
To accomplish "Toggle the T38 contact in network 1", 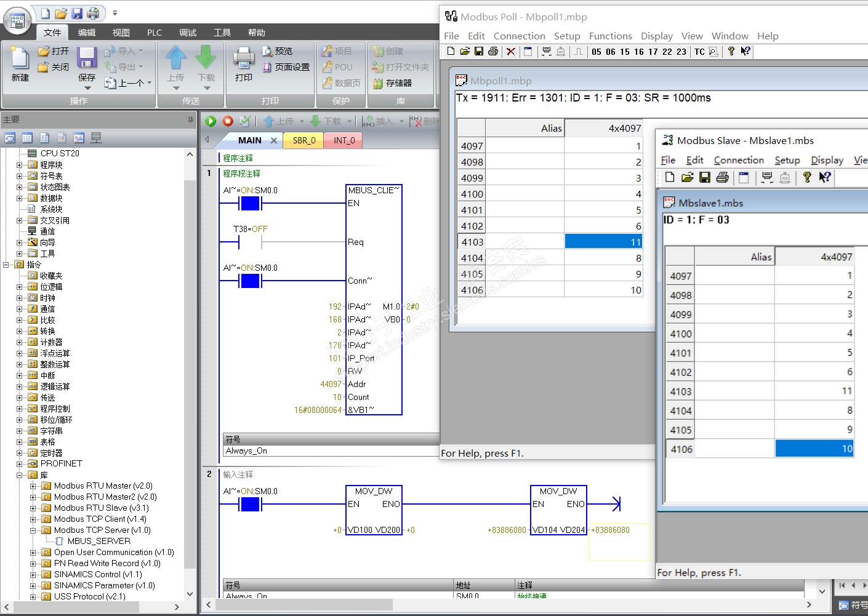I will [250, 242].
